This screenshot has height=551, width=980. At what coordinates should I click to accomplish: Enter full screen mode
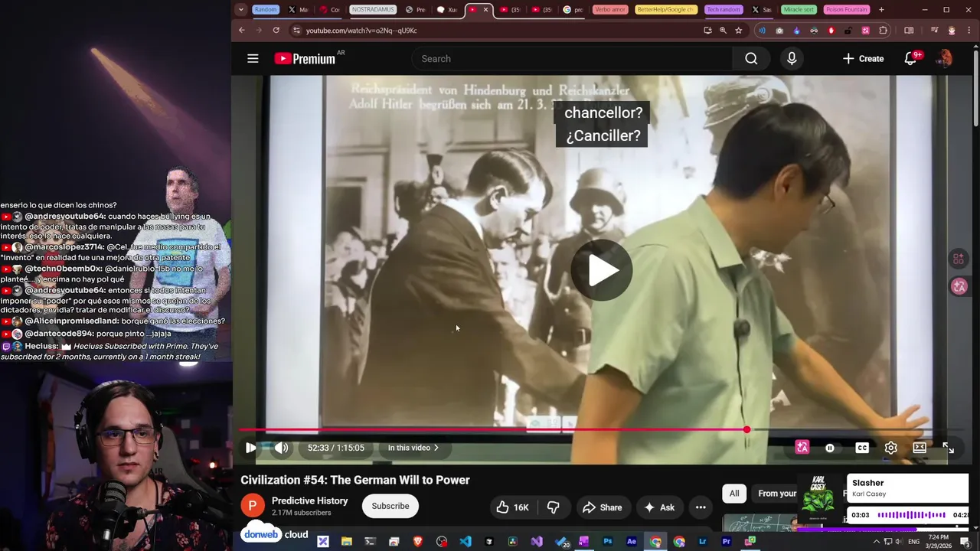coord(948,448)
